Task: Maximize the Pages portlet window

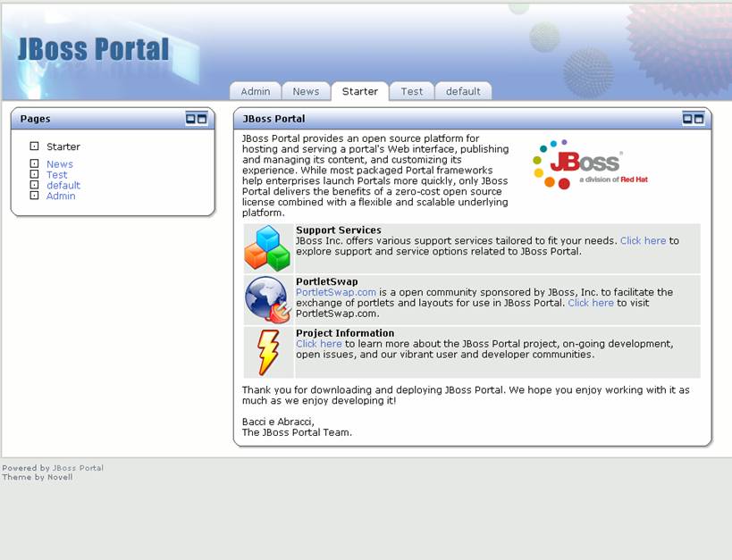Action: pos(202,119)
